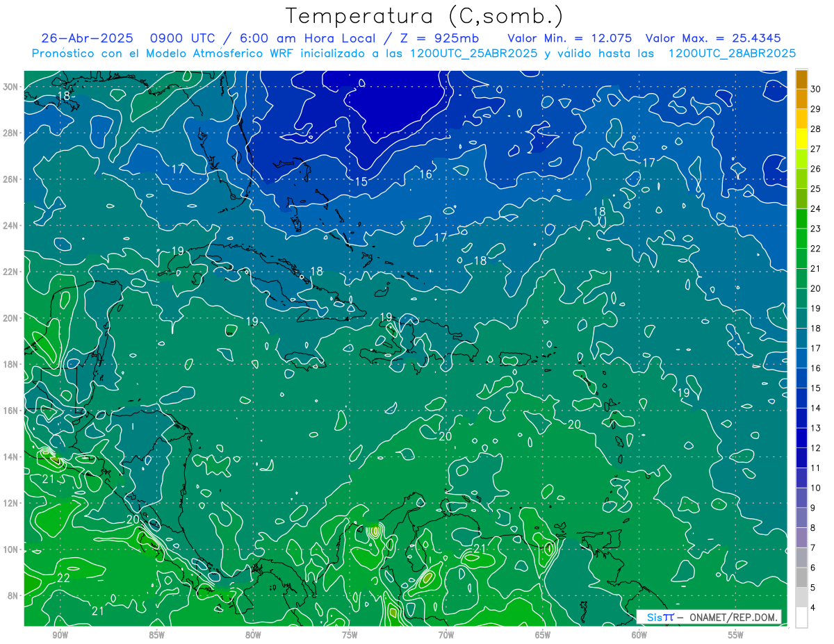Click the "16" contour label on the map
The height and width of the screenshot is (644, 834).
click(x=426, y=174)
